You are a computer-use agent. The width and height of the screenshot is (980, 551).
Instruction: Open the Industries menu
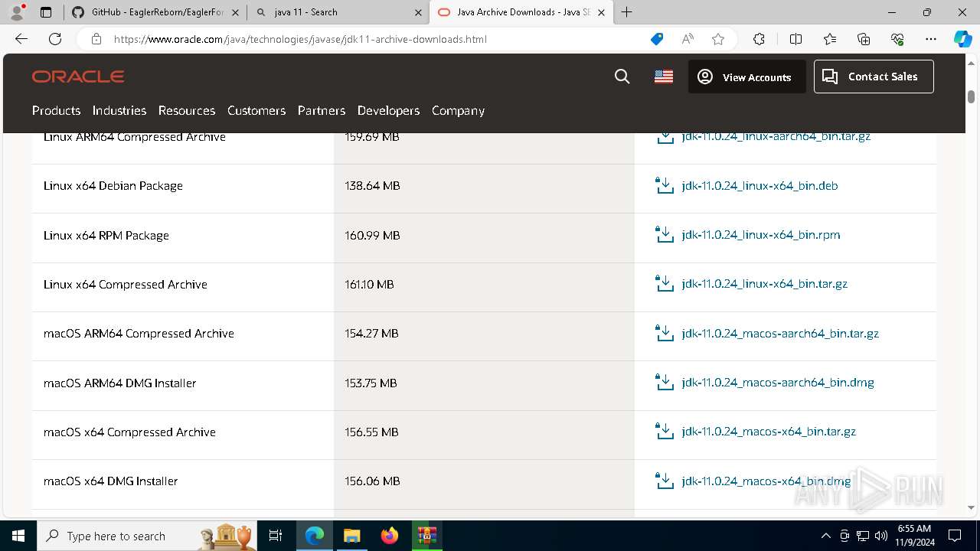click(119, 110)
